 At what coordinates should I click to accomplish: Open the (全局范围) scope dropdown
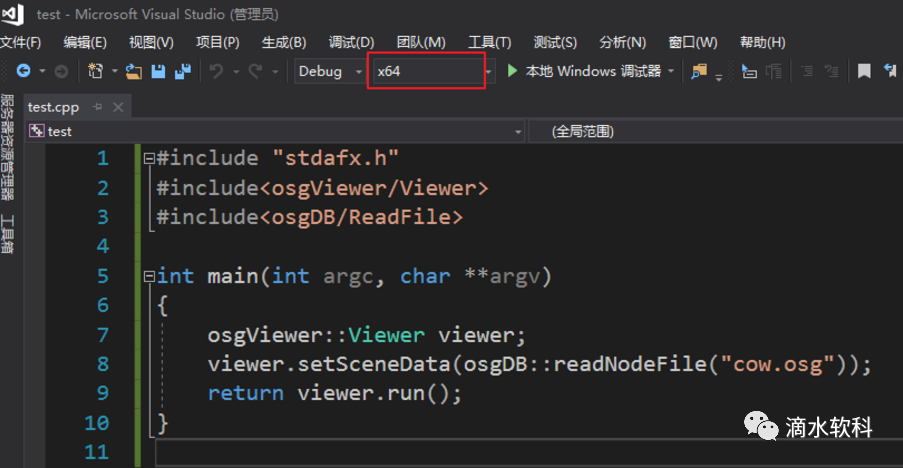click(x=716, y=131)
